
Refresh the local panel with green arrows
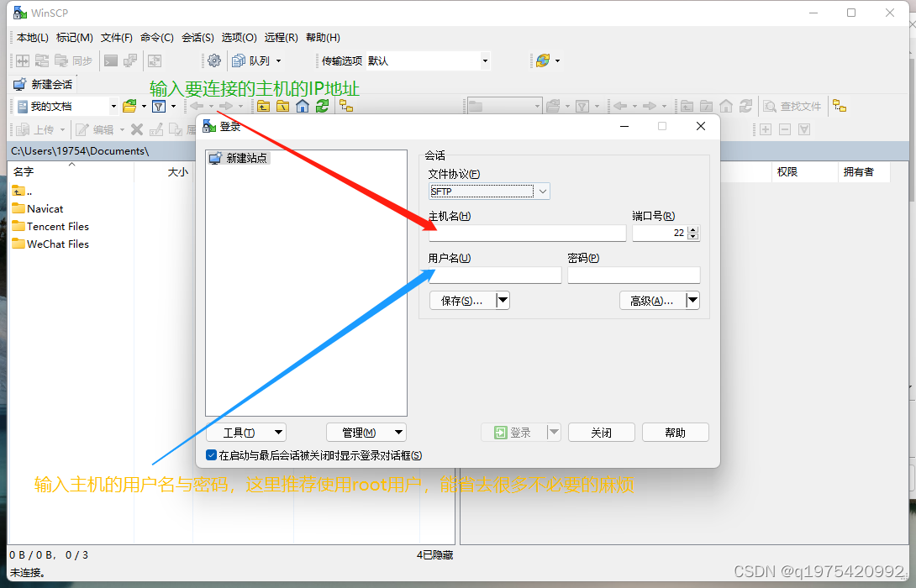322,107
